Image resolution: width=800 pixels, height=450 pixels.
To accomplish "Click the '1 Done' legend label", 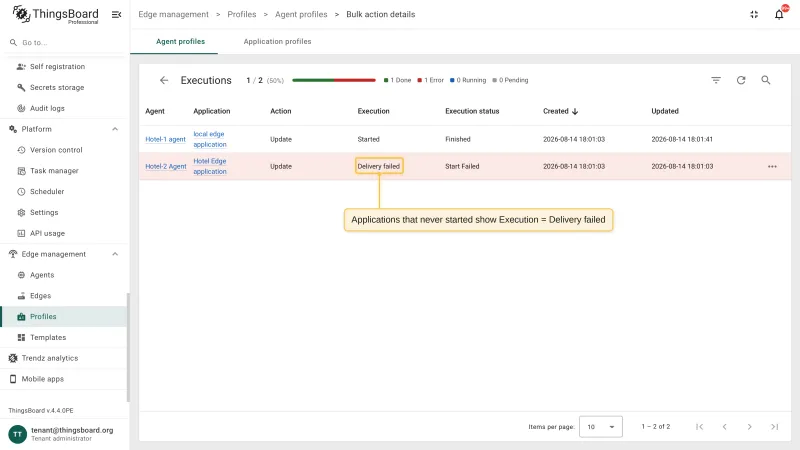I will (x=397, y=80).
